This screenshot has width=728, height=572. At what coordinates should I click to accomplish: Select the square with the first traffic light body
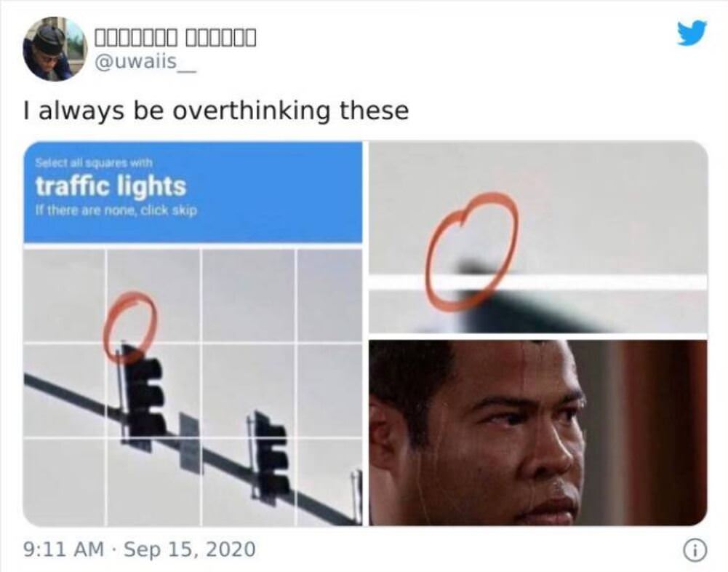point(153,391)
